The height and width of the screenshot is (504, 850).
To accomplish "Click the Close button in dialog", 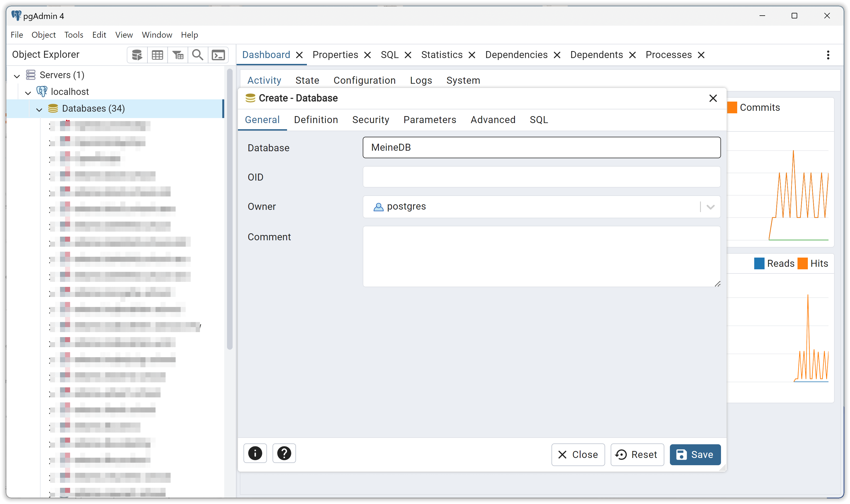I will [578, 455].
